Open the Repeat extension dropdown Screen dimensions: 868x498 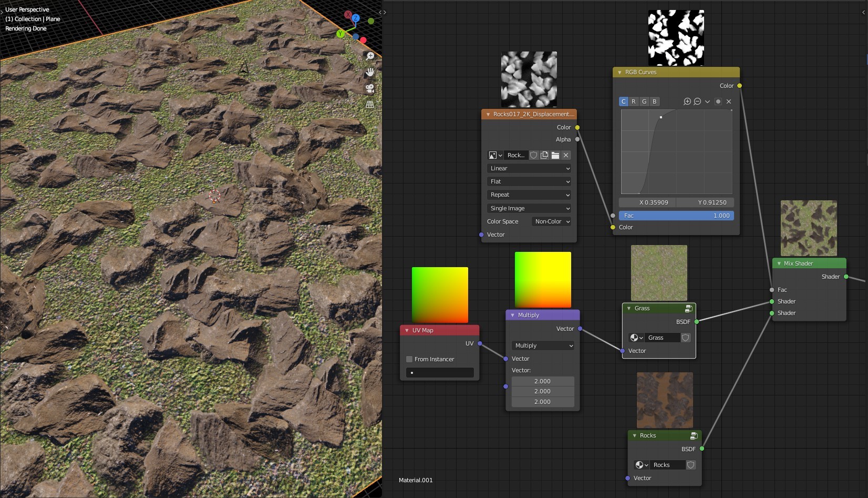pyautogui.click(x=529, y=195)
